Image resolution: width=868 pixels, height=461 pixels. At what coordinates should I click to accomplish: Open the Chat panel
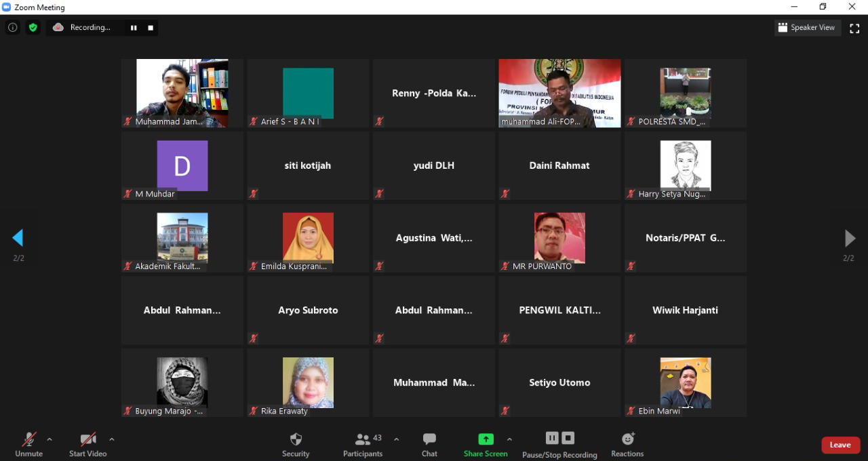pyautogui.click(x=429, y=444)
